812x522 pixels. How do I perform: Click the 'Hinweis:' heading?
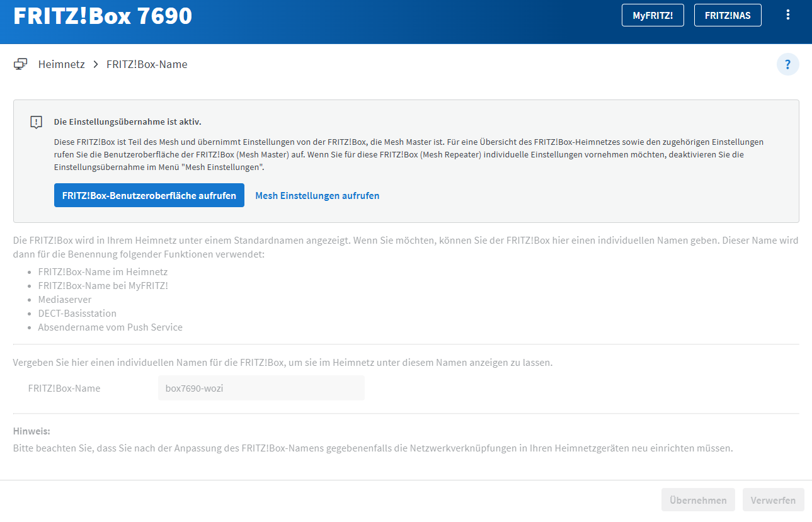31,431
